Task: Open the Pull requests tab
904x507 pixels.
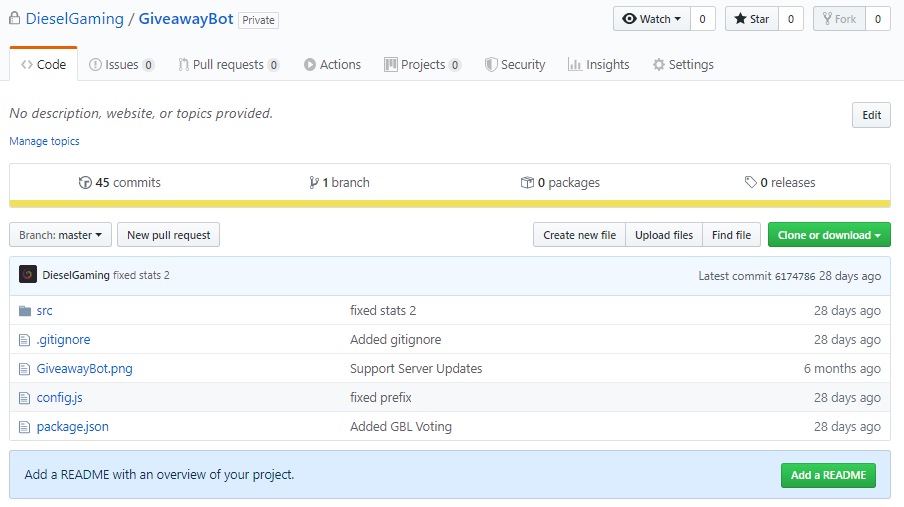Action: (229, 65)
